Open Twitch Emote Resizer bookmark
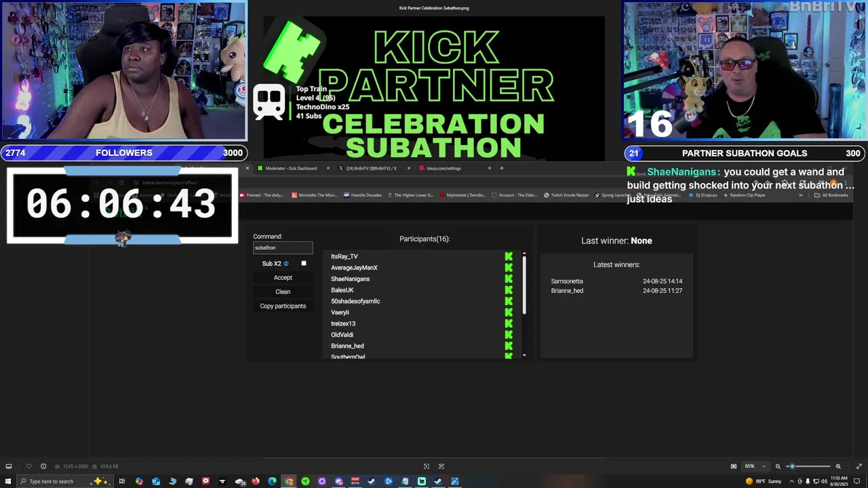The height and width of the screenshot is (488, 868). click(x=566, y=195)
